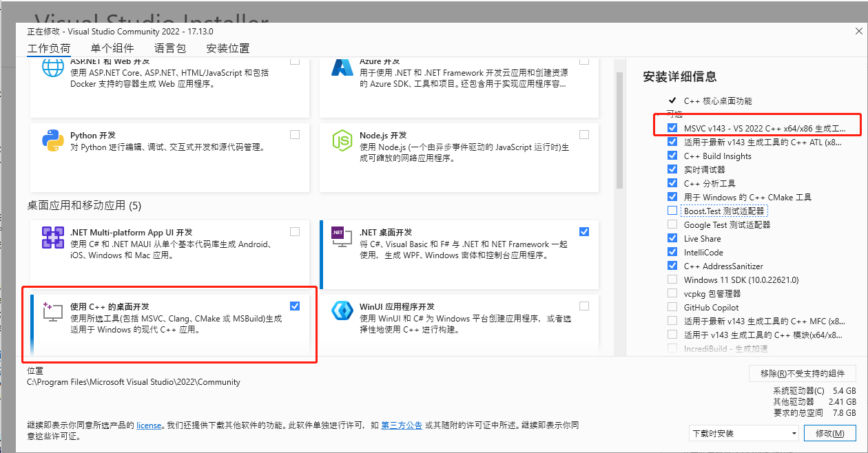Click the .NET 桌面开发 workload title

[x=386, y=232]
